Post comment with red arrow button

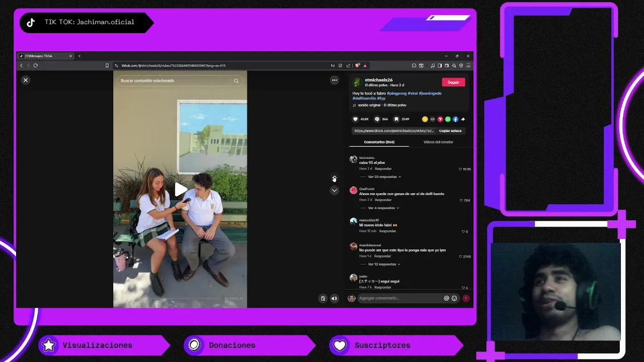tap(466, 298)
